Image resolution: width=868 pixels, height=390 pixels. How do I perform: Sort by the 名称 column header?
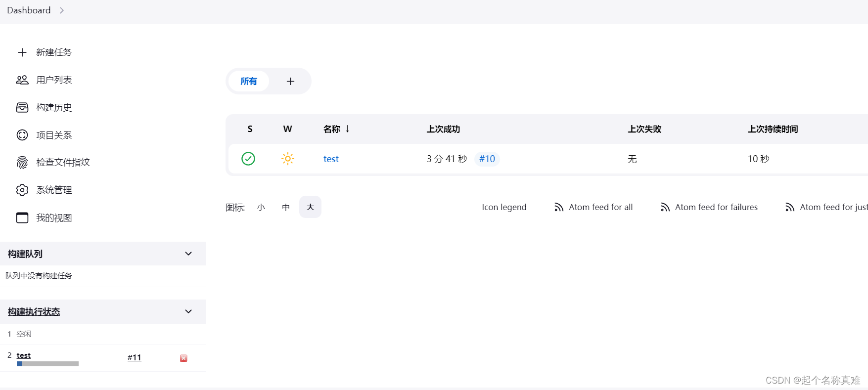336,129
